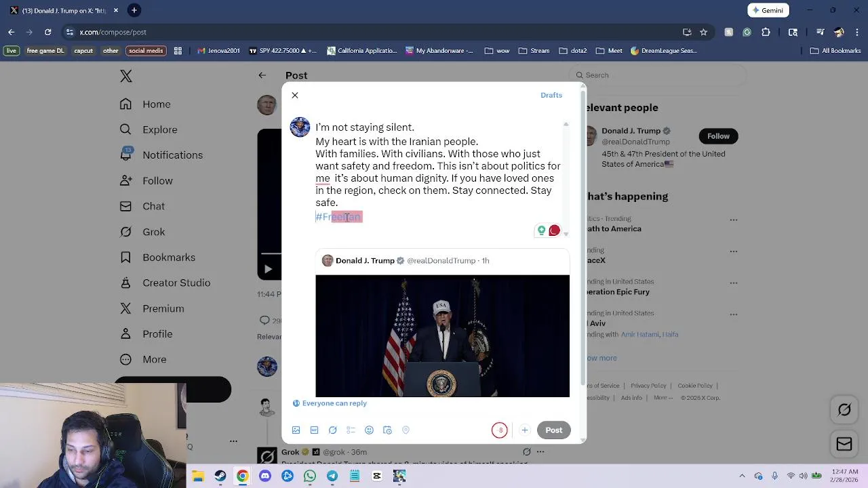Screen dimensions: 868x488
Task: Reload the page
Action: click(47, 32)
